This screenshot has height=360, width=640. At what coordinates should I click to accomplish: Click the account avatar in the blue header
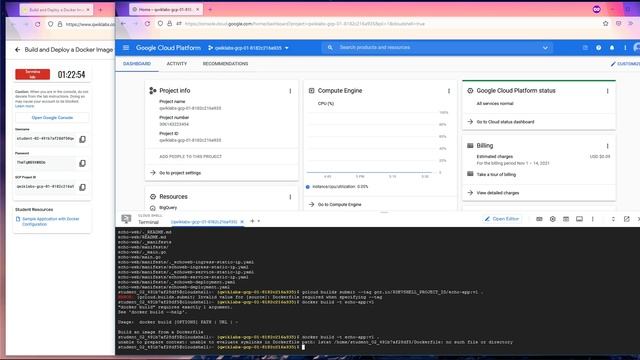(x=637, y=48)
